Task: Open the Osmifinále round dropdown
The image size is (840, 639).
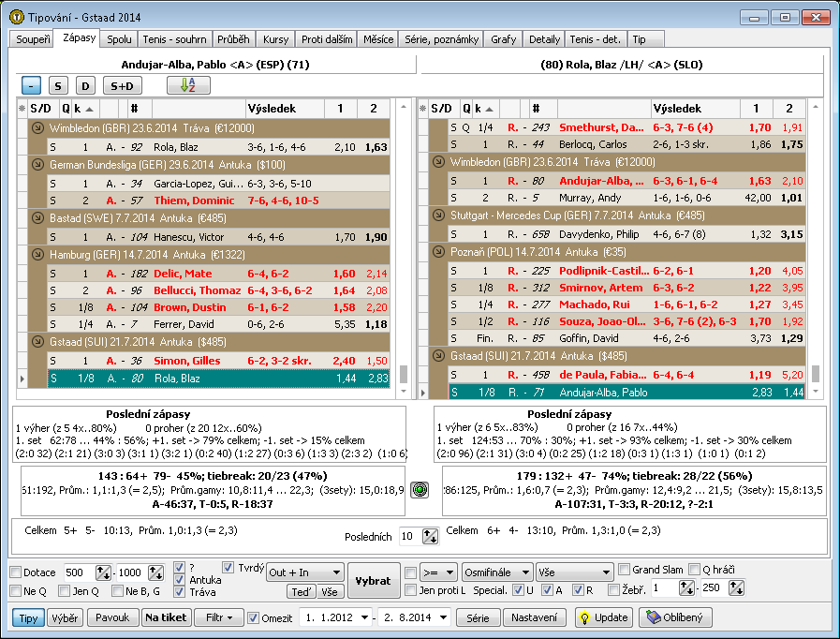Action: pyautogui.click(x=497, y=572)
